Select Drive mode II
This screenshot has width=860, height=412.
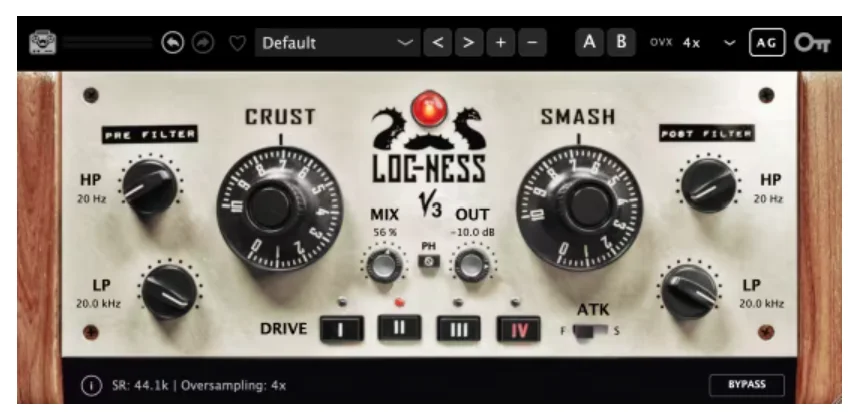399,328
